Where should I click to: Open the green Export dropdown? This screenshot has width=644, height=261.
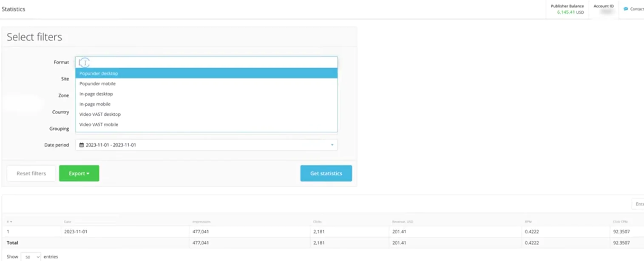coord(79,174)
